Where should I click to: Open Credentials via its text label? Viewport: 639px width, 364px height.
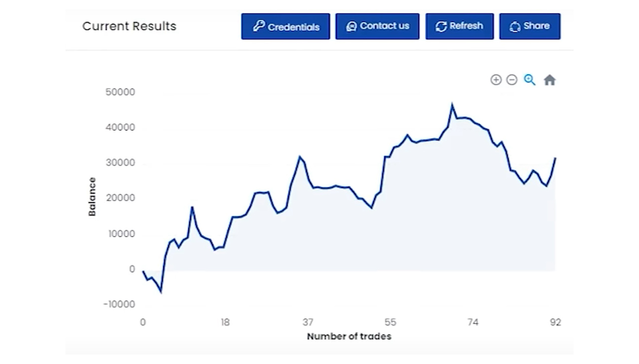pos(294,27)
